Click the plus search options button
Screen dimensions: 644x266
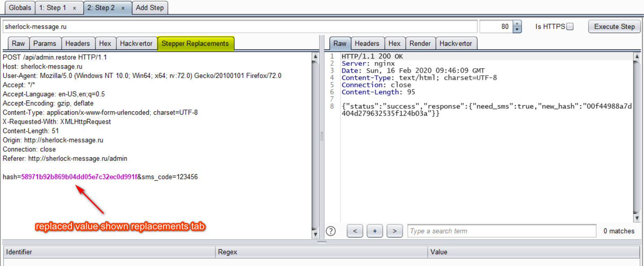coord(374,231)
